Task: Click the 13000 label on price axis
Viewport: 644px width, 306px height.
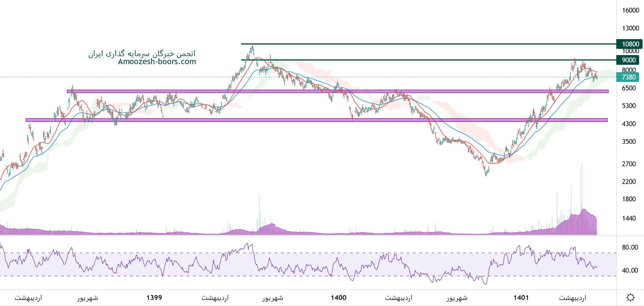Action: 630,28
